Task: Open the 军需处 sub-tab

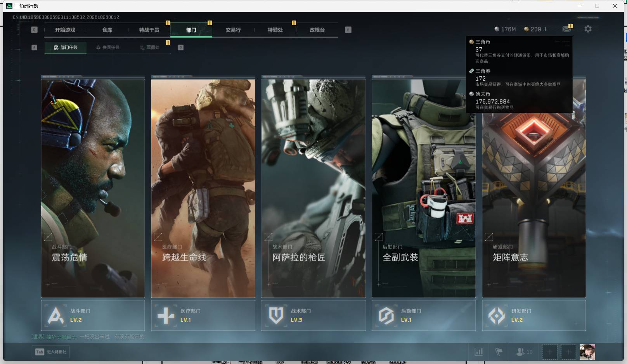Action: pyautogui.click(x=150, y=47)
